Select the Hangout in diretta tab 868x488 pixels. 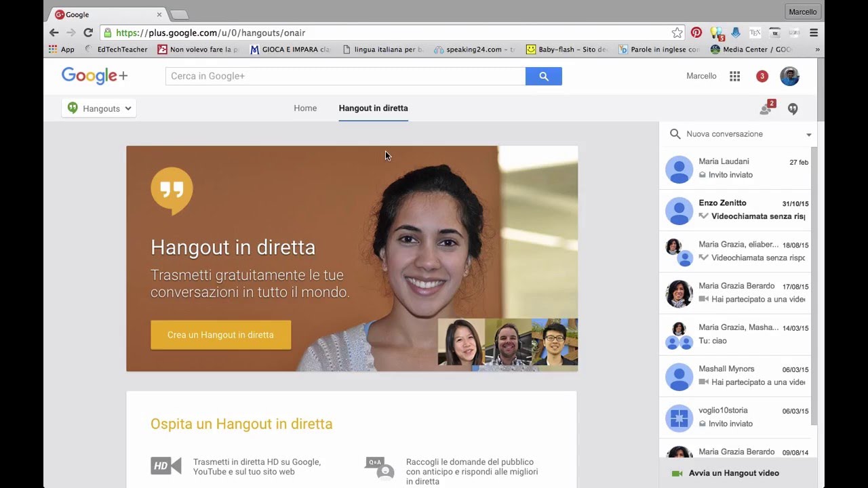pyautogui.click(x=373, y=108)
